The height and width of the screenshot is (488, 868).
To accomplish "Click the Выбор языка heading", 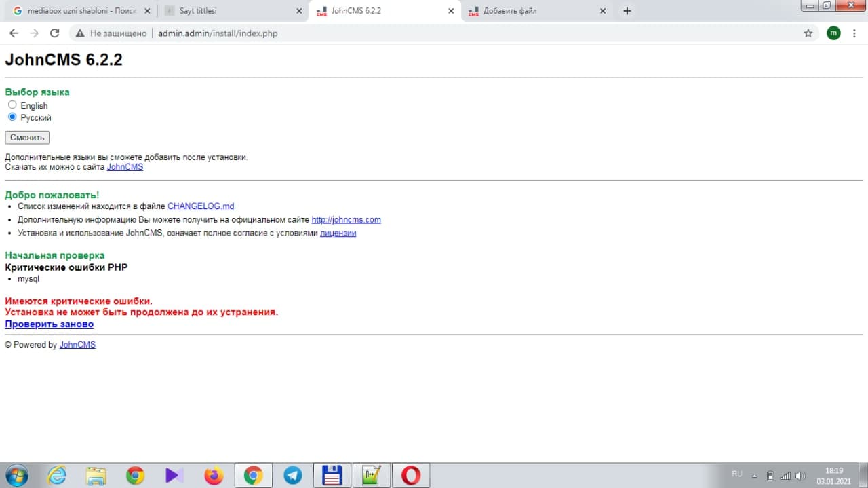I will [x=37, y=92].
